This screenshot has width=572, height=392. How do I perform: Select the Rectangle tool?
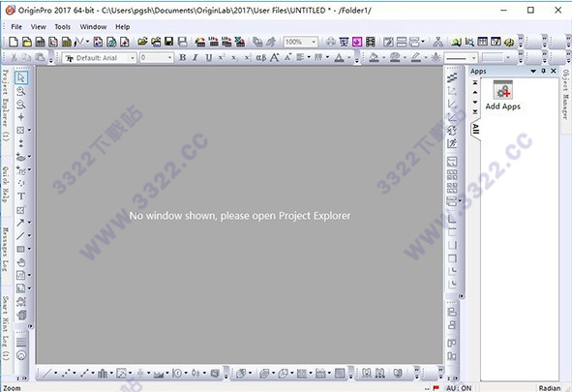click(20, 249)
